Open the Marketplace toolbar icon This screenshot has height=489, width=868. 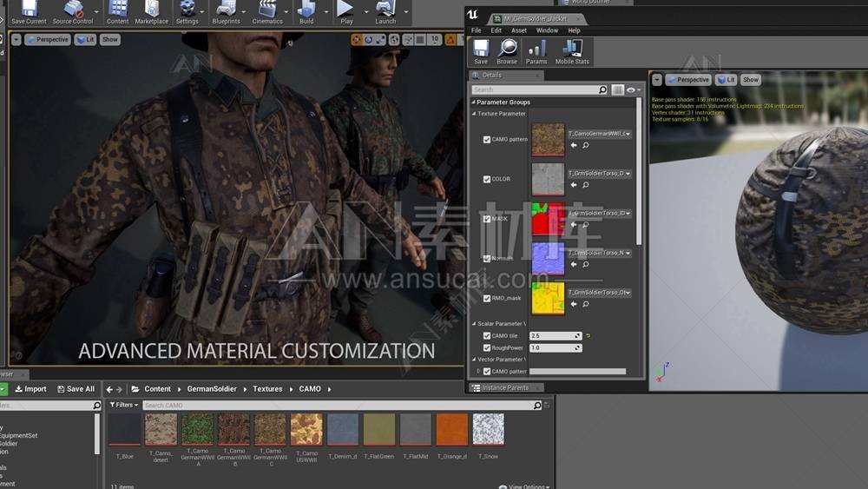click(x=152, y=13)
